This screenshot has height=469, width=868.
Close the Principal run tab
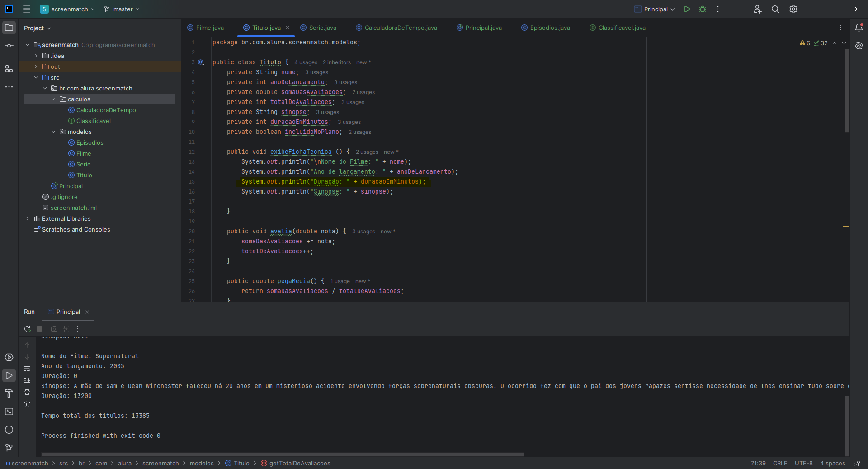tap(87, 312)
